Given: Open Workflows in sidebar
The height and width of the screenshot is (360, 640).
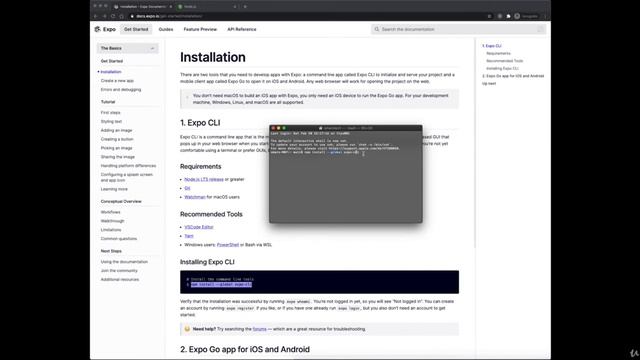Looking at the screenshot, I should 111,212.
